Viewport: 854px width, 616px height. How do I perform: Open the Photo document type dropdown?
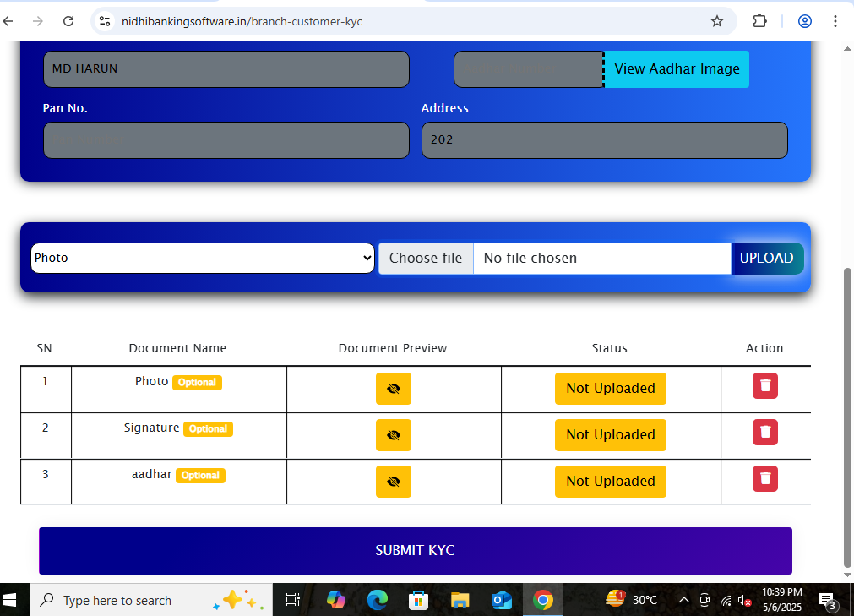click(203, 258)
